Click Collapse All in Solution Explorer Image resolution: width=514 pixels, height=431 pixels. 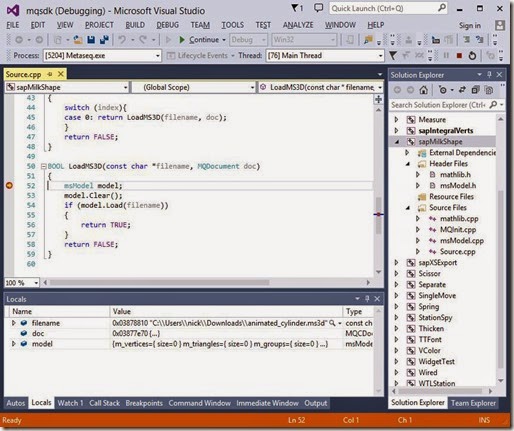click(475, 90)
